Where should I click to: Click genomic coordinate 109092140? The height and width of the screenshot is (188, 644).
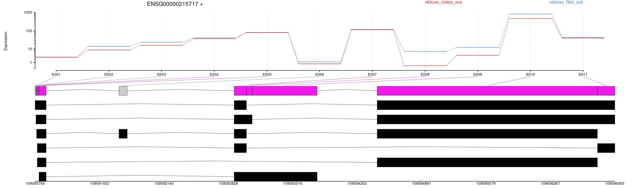[x=164, y=184]
